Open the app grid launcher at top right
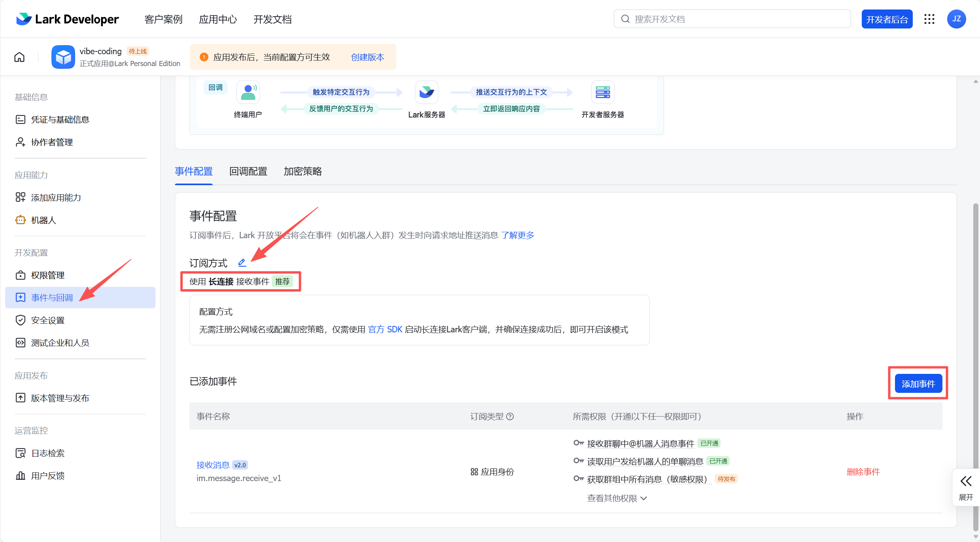The height and width of the screenshot is (542, 980). (x=929, y=19)
